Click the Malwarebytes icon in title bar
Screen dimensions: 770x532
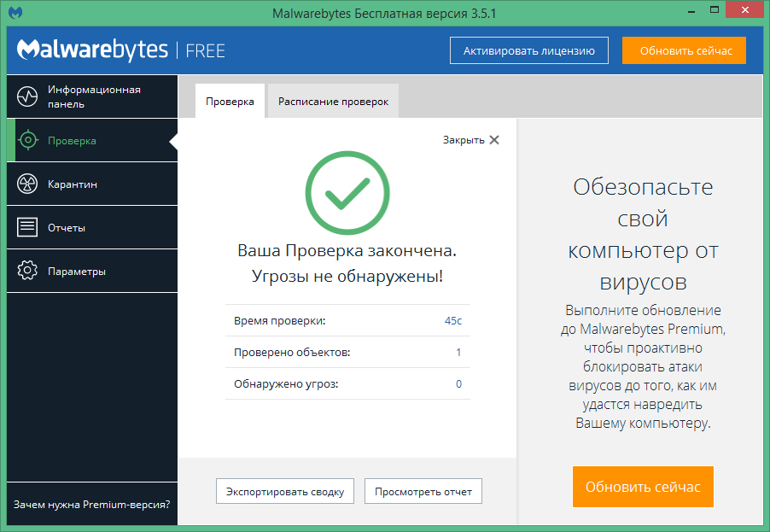[15, 13]
